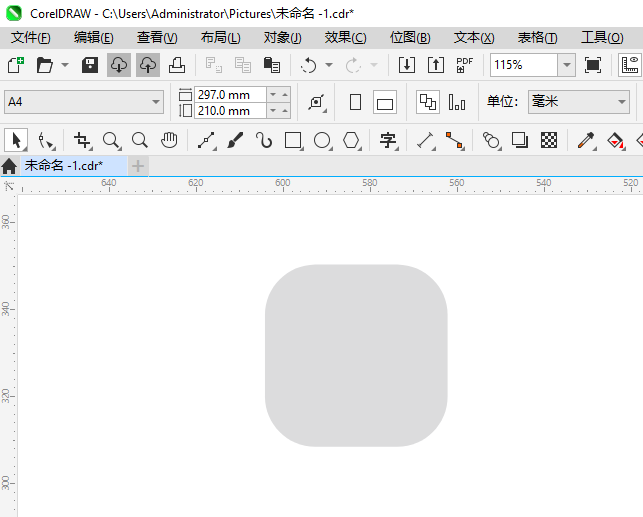Add a new document tab with plus
Image resolution: width=643 pixels, height=517 pixels.
[138, 166]
